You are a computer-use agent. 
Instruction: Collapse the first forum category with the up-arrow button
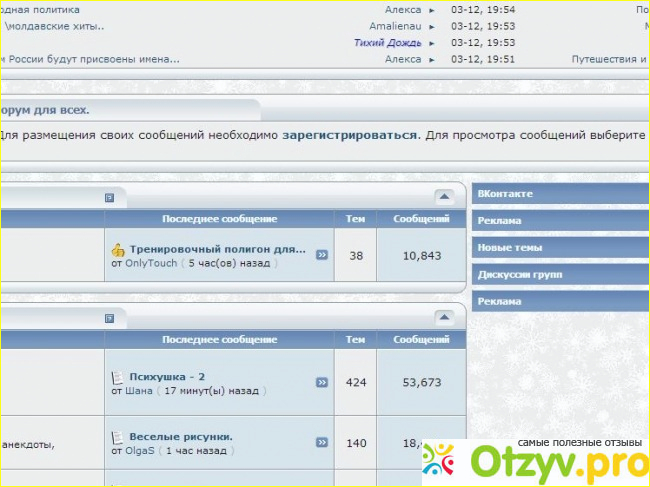tap(444, 197)
